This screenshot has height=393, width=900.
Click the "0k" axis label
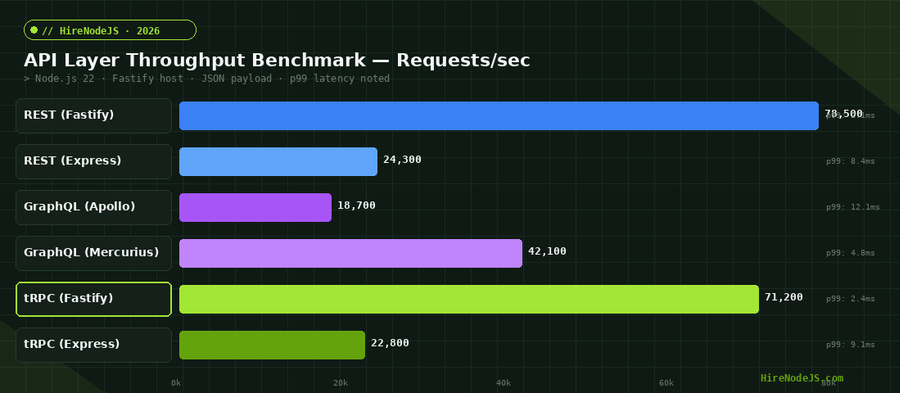(176, 383)
